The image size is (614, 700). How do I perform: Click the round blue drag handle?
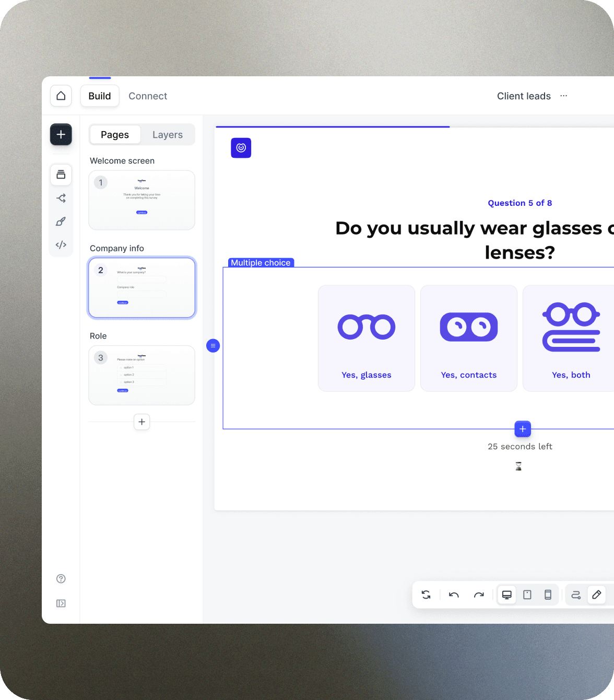tap(213, 346)
